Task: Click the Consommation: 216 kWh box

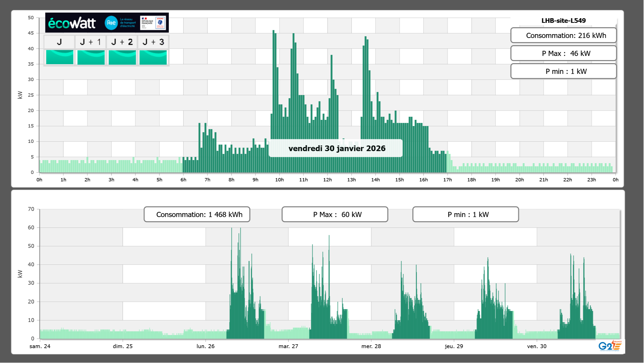Action: click(x=563, y=35)
